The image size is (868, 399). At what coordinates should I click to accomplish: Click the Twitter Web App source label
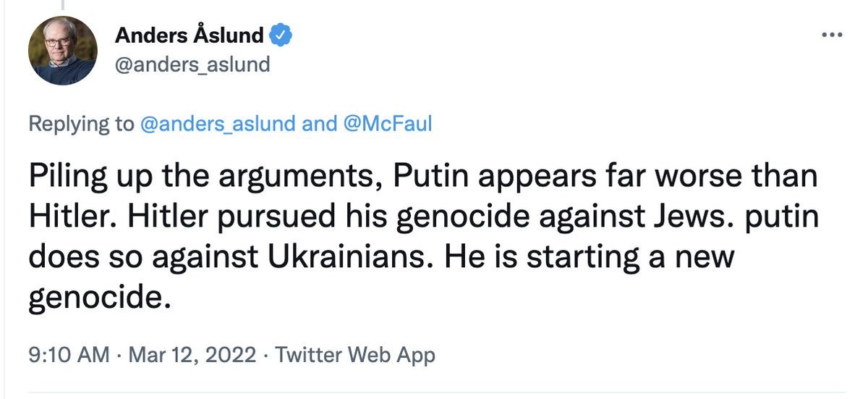[x=356, y=355]
